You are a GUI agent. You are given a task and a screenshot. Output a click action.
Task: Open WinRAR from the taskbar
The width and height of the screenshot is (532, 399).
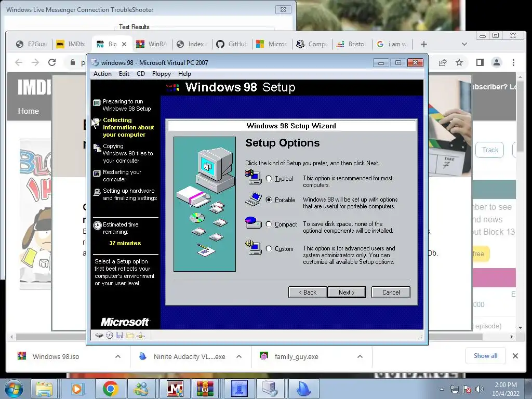pos(206,389)
